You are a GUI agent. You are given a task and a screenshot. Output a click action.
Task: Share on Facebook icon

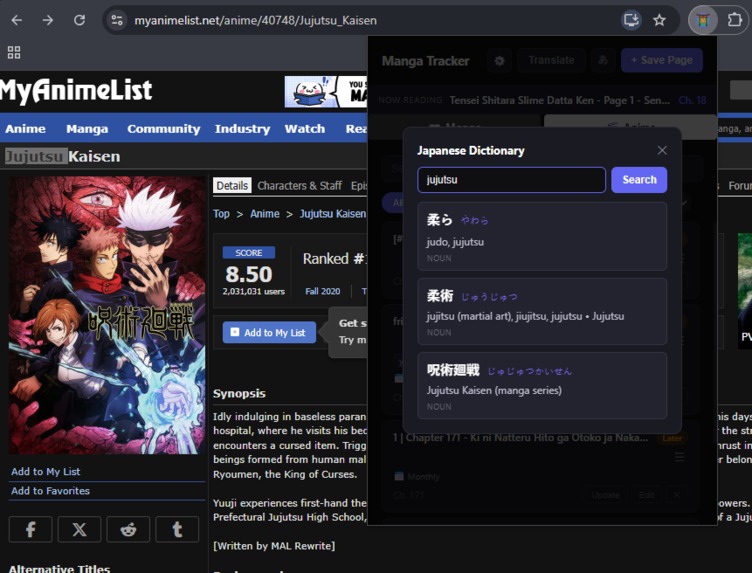click(31, 529)
